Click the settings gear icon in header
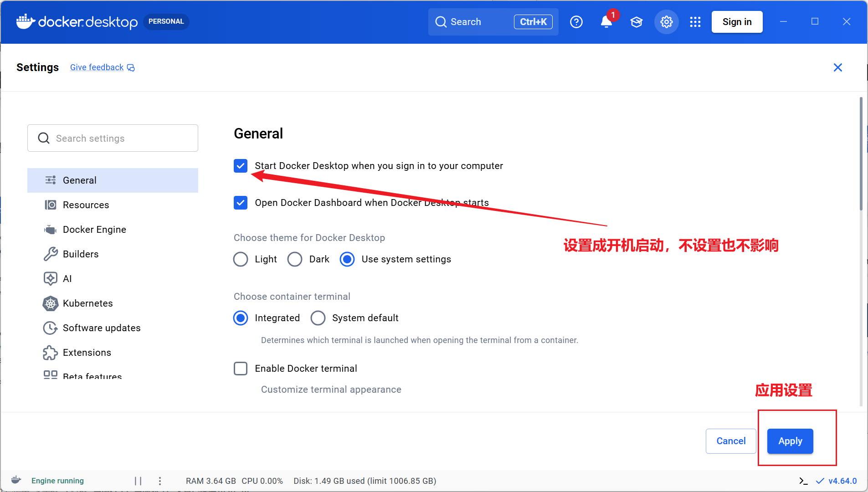 tap(667, 22)
